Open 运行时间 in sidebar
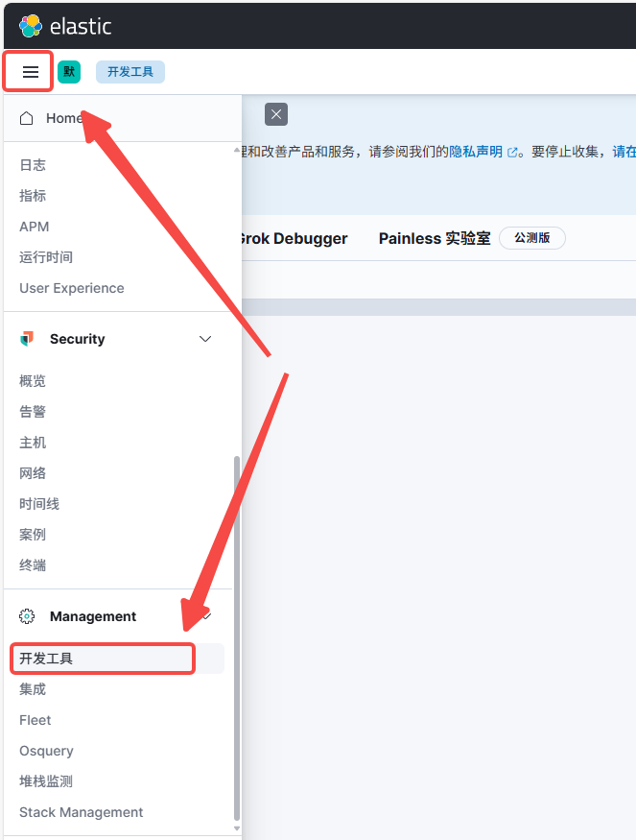Screen dimensions: 636x840 click(x=46, y=257)
